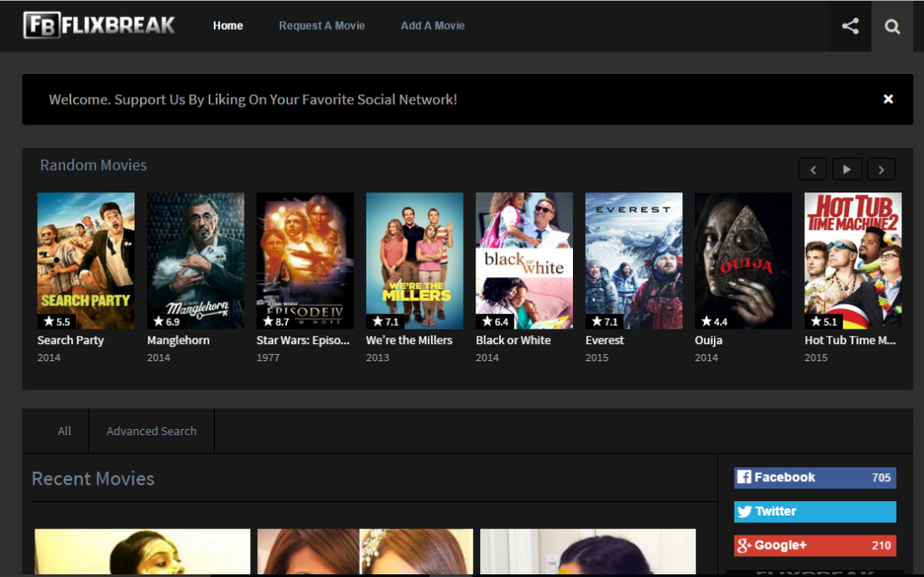The width and height of the screenshot is (924, 577).
Task: Click the 5.5 star rating badge
Action: (x=57, y=321)
